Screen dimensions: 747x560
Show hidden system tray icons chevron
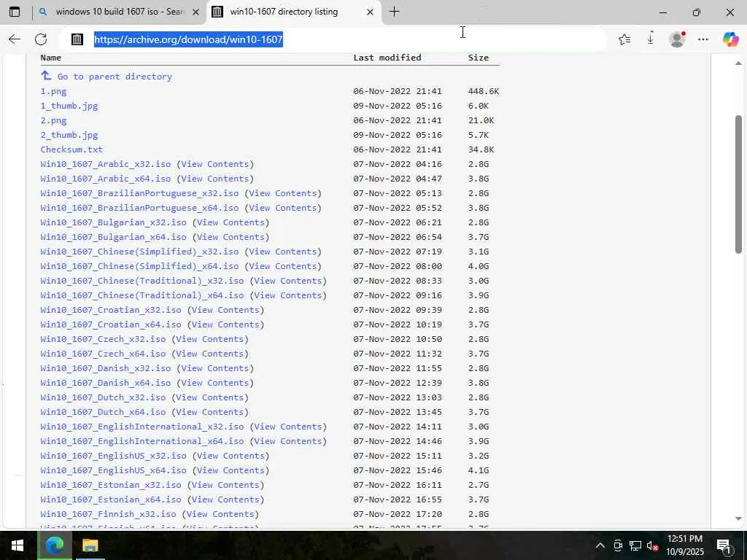pyautogui.click(x=600, y=545)
